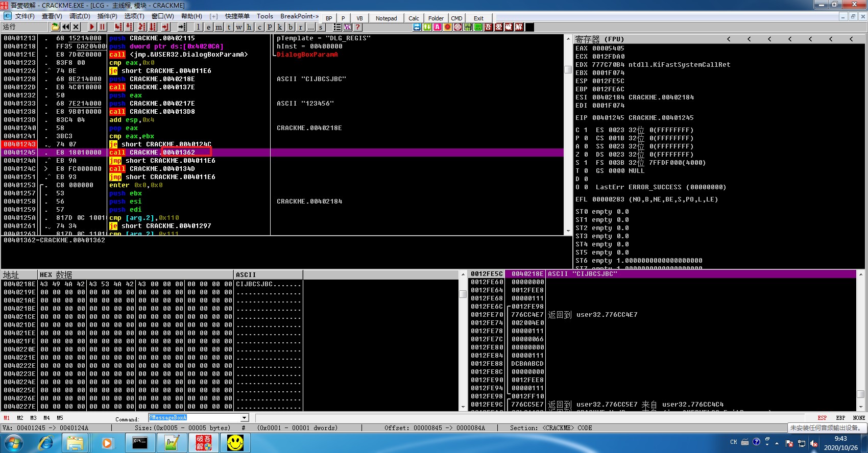The image size is (868, 453).
Task: Open the Log window with the 'l' button
Action: pyautogui.click(x=198, y=27)
